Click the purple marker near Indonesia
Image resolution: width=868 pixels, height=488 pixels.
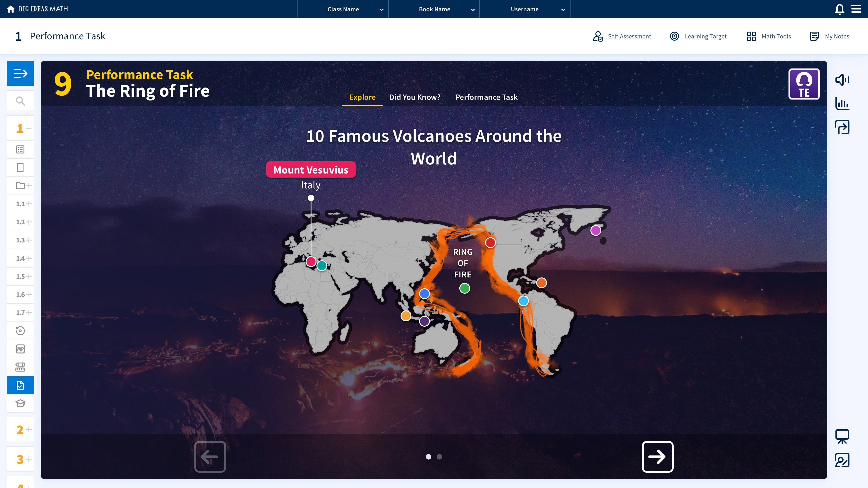tap(424, 321)
